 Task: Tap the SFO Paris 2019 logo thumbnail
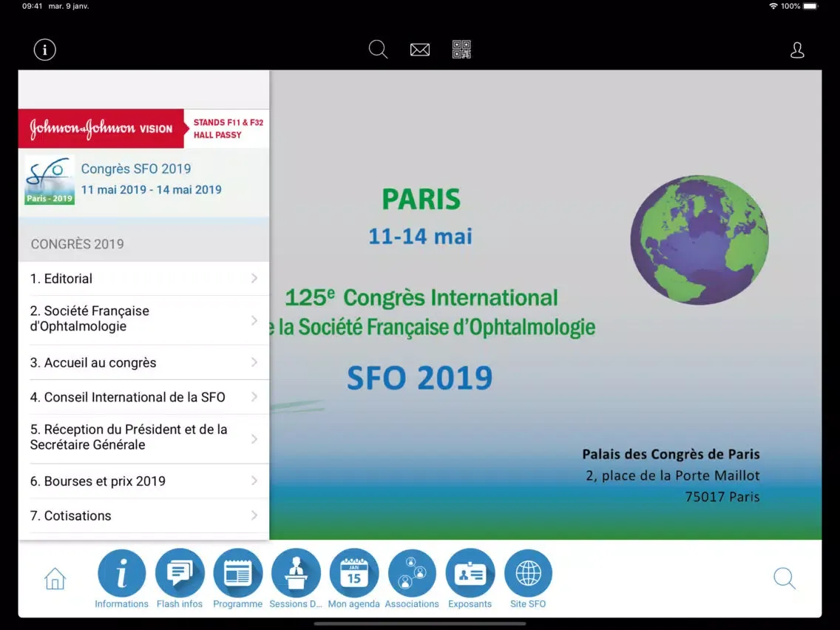pos(50,180)
